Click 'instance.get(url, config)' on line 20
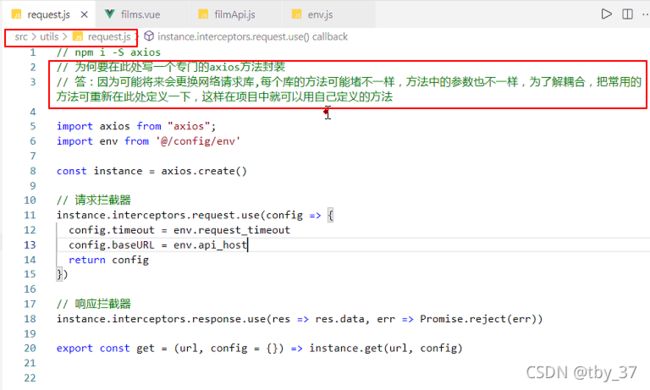This screenshot has height=390, width=650. pyautogui.click(x=386, y=349)
